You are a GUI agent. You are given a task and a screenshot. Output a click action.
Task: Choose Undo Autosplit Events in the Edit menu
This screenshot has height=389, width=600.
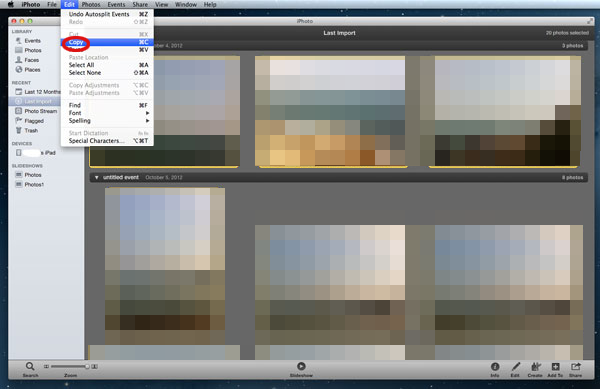coord(108,14)
